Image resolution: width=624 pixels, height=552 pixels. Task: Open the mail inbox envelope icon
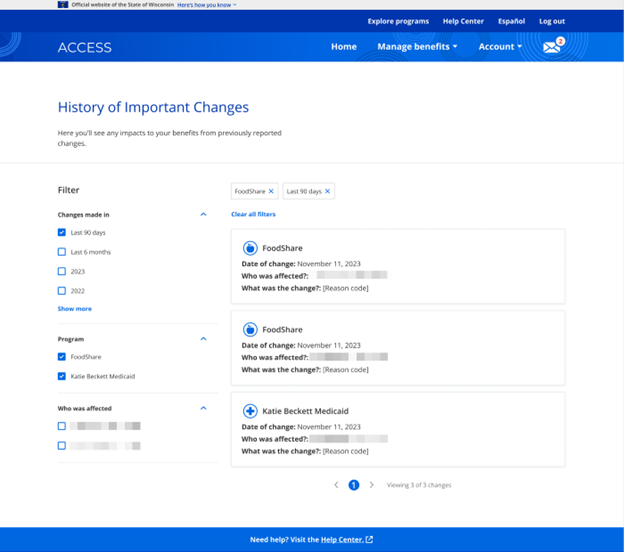coord(551,47)
